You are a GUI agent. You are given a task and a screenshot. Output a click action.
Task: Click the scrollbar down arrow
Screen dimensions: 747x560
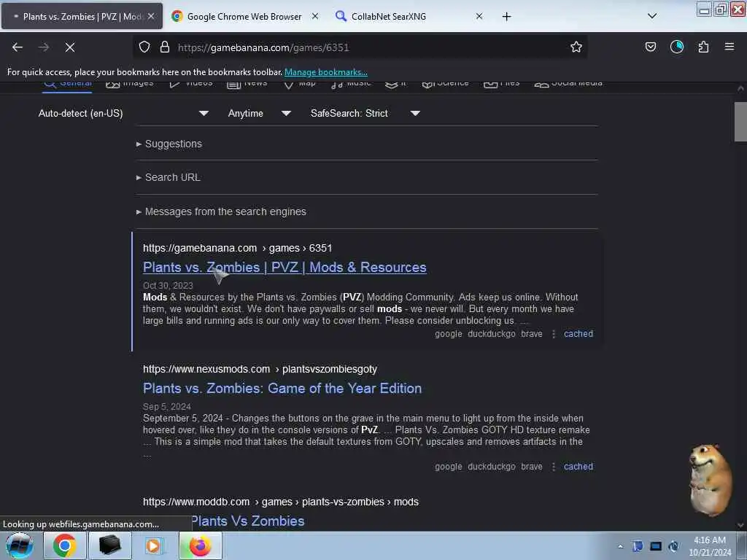coord(740,525)
